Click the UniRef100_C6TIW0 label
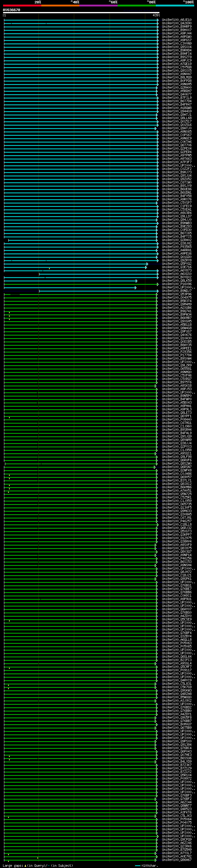Image resolution: width=197 pixels, height=868 pixels. coord(177,182)
